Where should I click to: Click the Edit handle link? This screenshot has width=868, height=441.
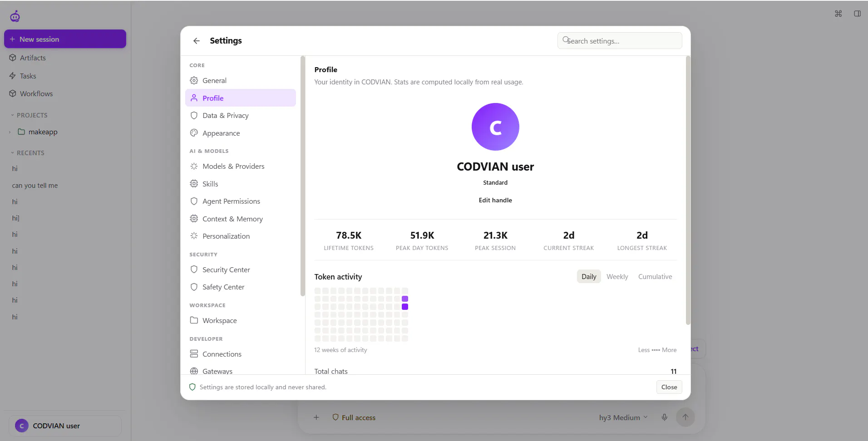pyautogui.click(x=495, y=200)
